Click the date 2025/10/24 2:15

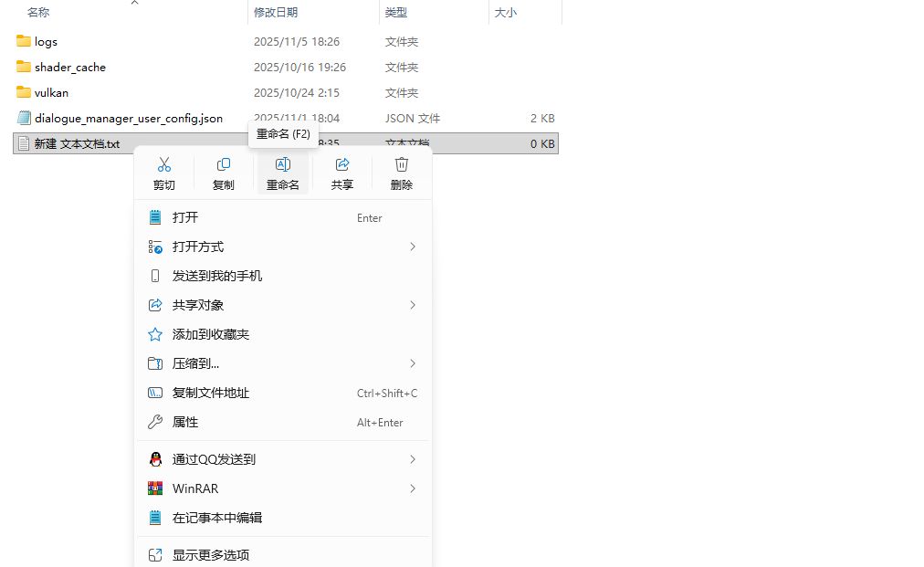[297, 92]
